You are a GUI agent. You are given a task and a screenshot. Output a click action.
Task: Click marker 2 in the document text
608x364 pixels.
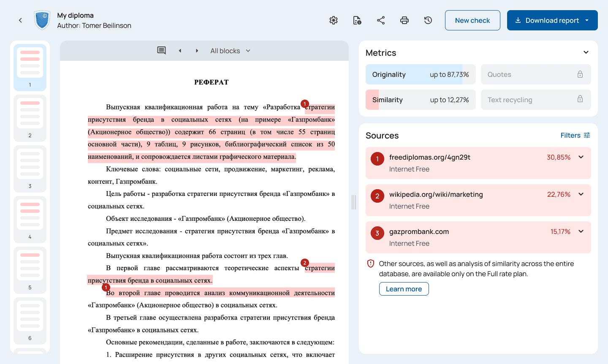[x=305, y=263]
